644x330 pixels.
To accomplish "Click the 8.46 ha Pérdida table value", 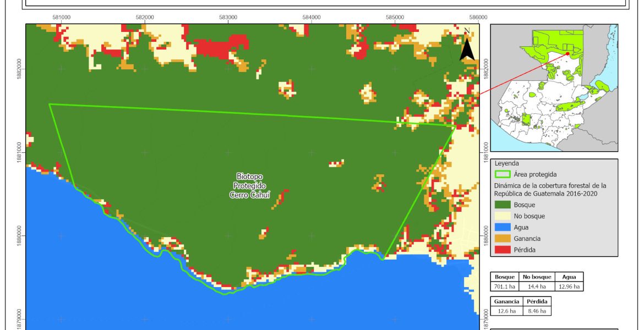I will (x=536, y=311).
